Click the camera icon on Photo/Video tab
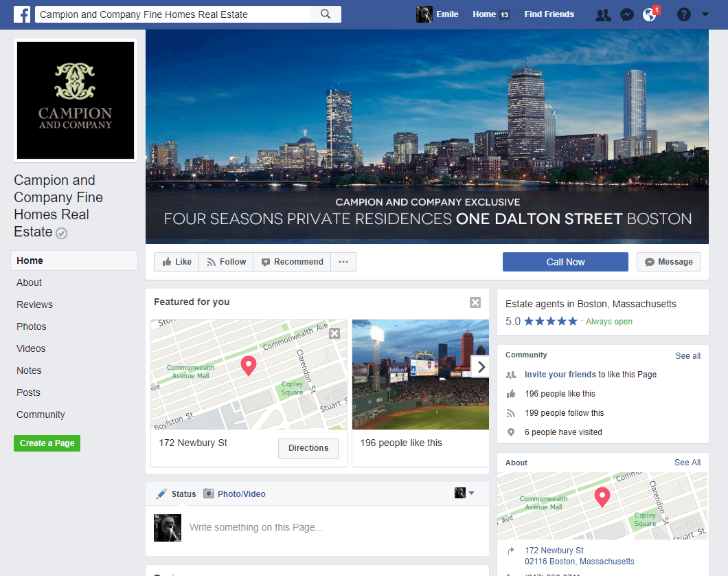Screen dimensions: 728x576 tap(209, 494)
